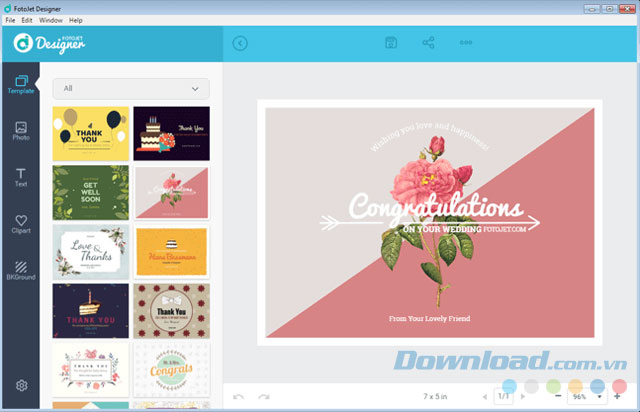Open the 96% zoom level dropdown

[587, 396]
